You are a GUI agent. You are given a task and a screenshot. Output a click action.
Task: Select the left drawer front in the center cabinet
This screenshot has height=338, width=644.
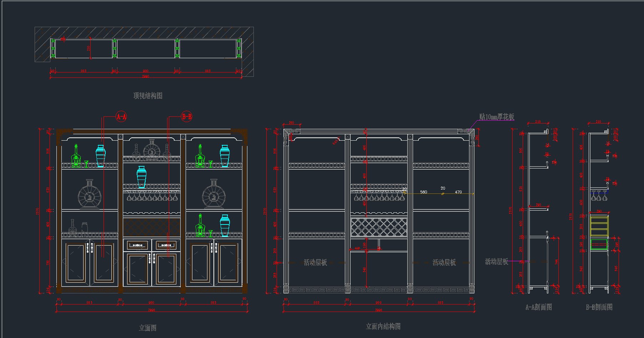click(137, 245)
